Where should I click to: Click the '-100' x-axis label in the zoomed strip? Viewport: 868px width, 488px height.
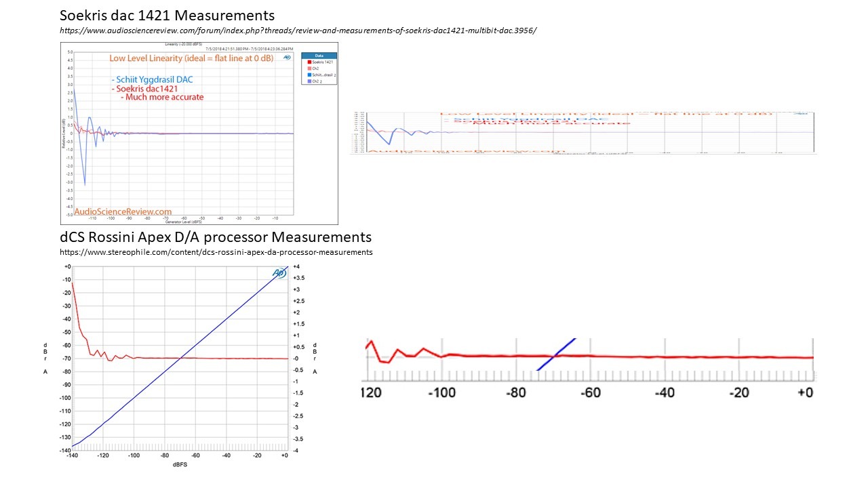click(443, 392)
